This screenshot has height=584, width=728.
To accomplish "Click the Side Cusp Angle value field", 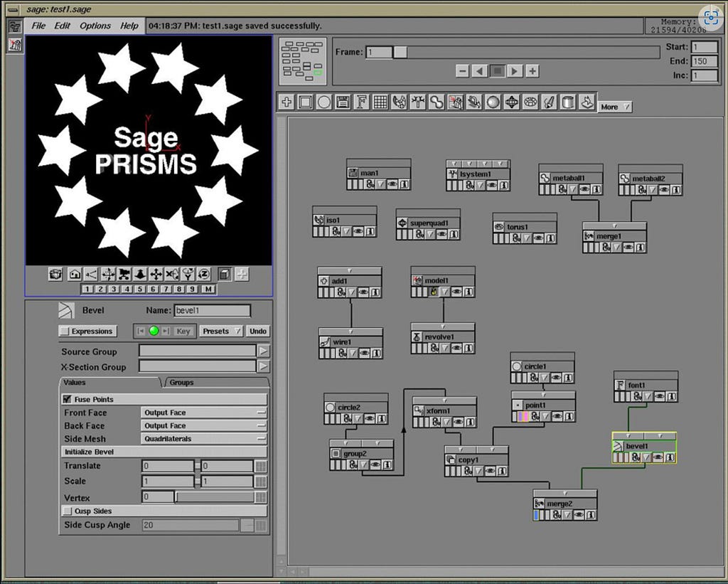I will click(x=191, y=525).
